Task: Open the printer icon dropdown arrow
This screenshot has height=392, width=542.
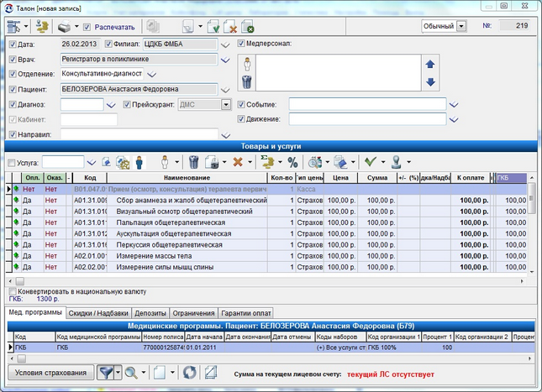Action: [76, 26]
